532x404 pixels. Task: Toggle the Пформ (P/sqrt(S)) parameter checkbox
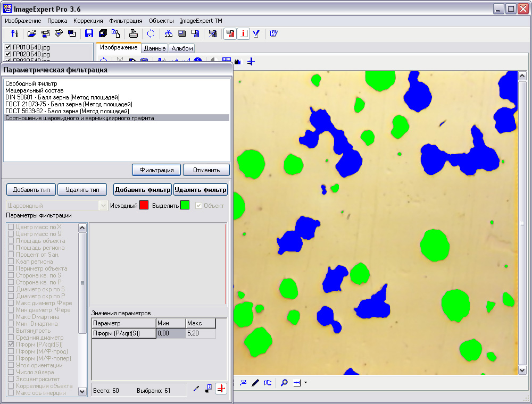pos(11,345)
